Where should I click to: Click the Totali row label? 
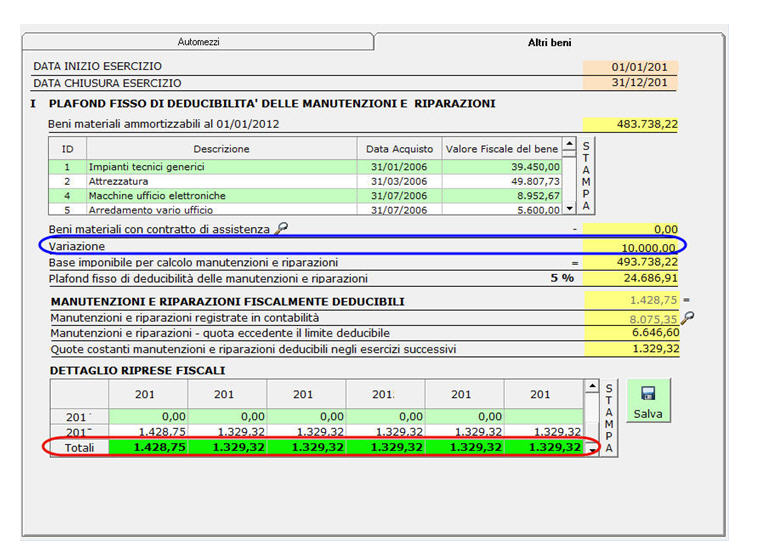(79, 448)
